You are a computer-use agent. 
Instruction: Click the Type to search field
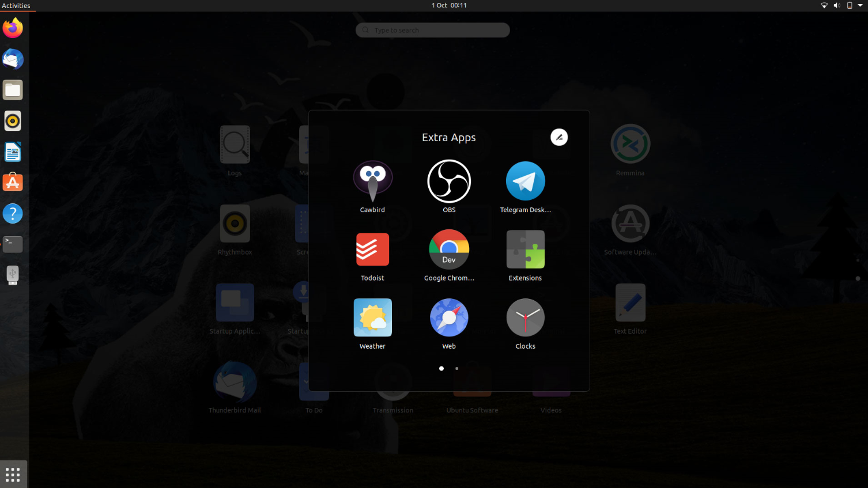tap(433, 30)
